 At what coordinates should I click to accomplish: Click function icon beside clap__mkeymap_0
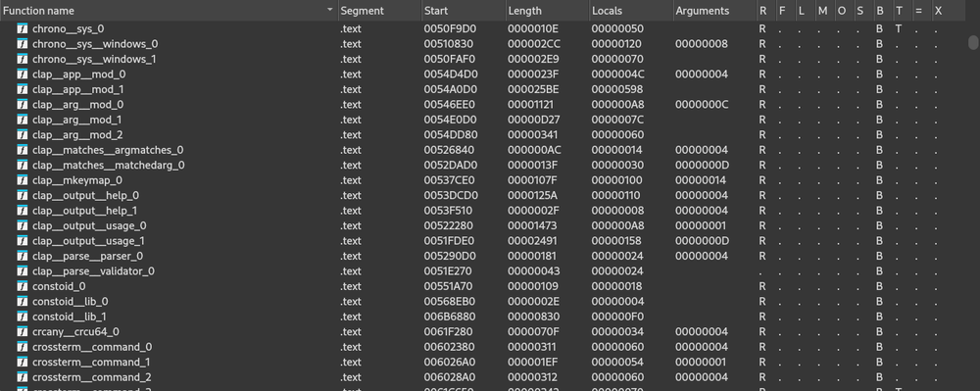pos(23,180)
